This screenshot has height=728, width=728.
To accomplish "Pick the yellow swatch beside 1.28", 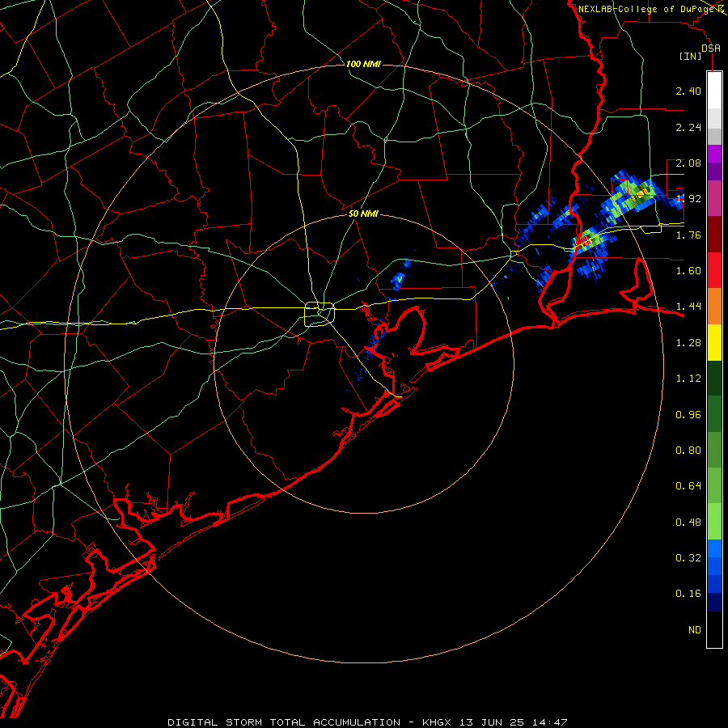I will point(714,342).
